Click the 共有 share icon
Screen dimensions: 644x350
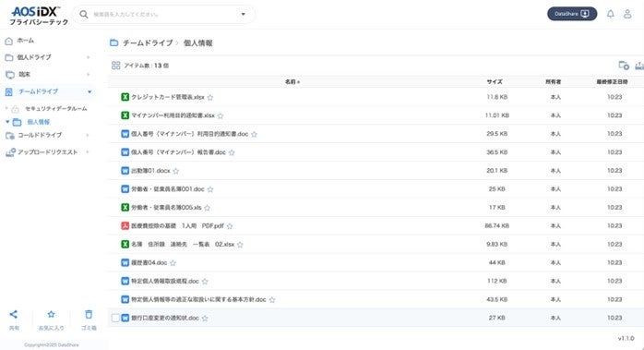point(14,315)
